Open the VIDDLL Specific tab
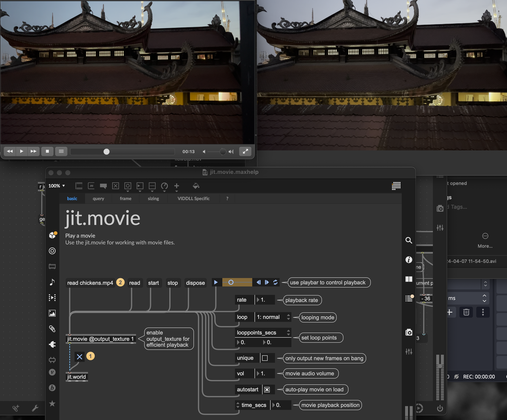 click(x=193, y=199)
